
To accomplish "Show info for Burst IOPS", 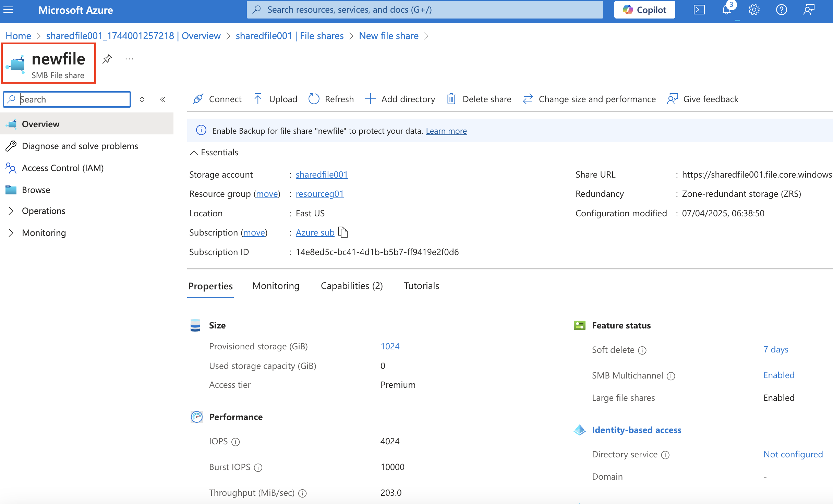I will [258, 468].
